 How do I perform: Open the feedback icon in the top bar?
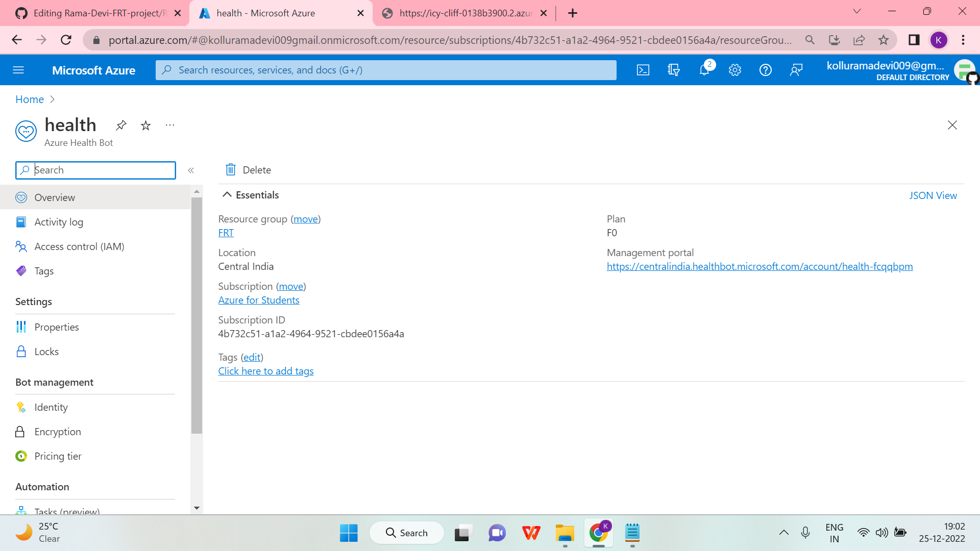796,70
